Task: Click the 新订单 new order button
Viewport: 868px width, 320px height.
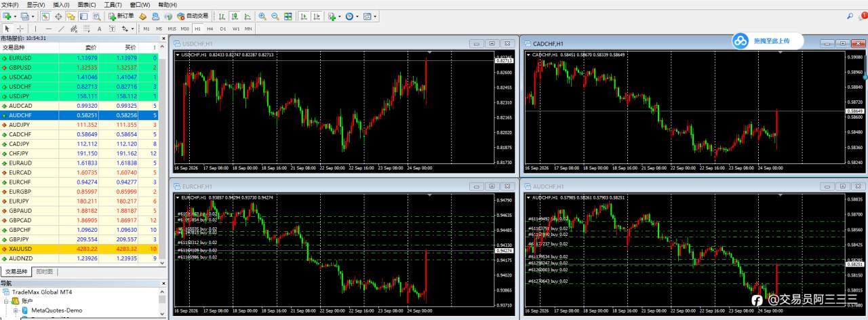Action: click(x=121, y=16)
